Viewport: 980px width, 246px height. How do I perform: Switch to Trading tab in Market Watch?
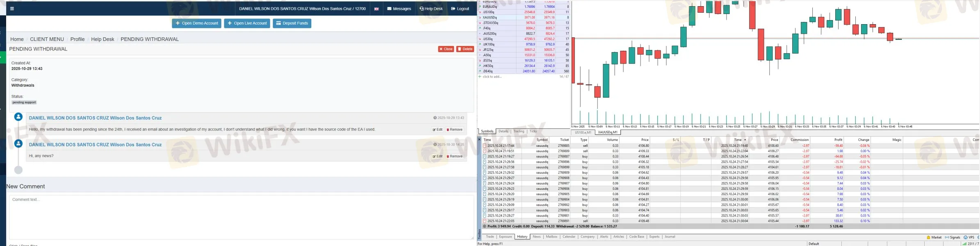point(519,132)
